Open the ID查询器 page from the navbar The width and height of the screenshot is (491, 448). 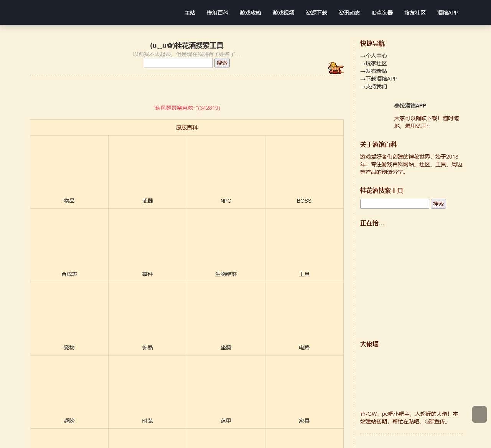click(x=382, y=12)
